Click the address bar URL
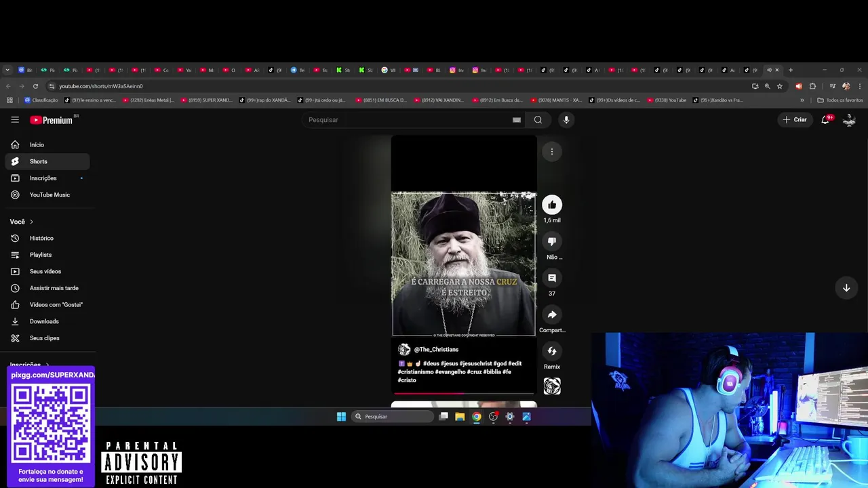Viewport: 868px width, 488px height. (x=101, y=86)
